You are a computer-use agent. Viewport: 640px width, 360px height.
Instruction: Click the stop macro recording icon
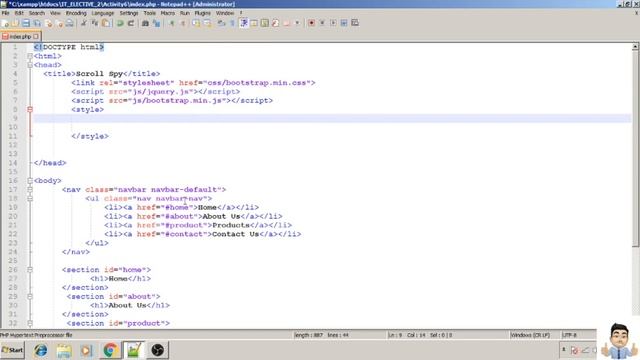[322, 23]
